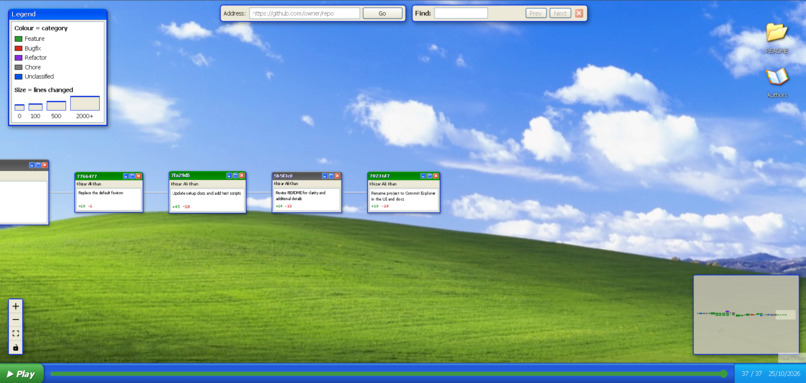The width and height of the screenshot is (806, 383).
Task: Click the minimap overview panel
Action: click(x=746, y=315)
